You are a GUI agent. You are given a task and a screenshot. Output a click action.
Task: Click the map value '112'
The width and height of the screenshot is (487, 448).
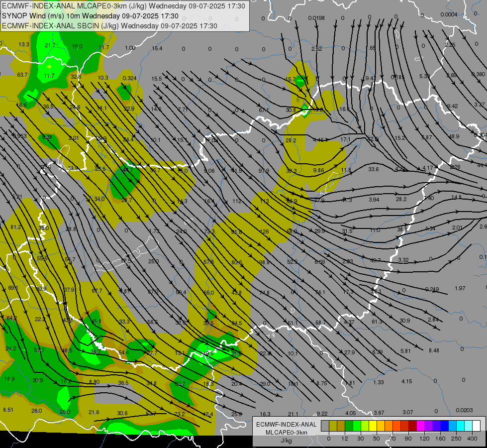click(237, 201)
